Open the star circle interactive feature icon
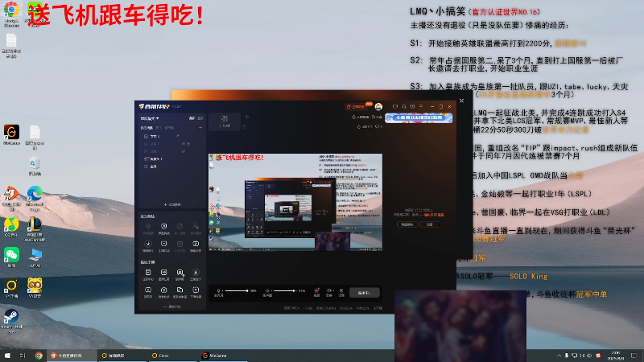Screen dimensions: 644x362 tap(148, 245)
